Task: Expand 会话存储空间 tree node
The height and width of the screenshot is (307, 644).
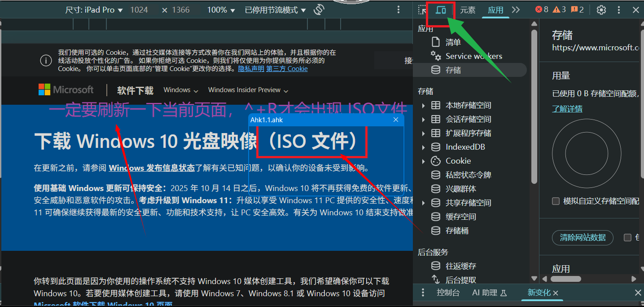Action: [x=423, y=120]
